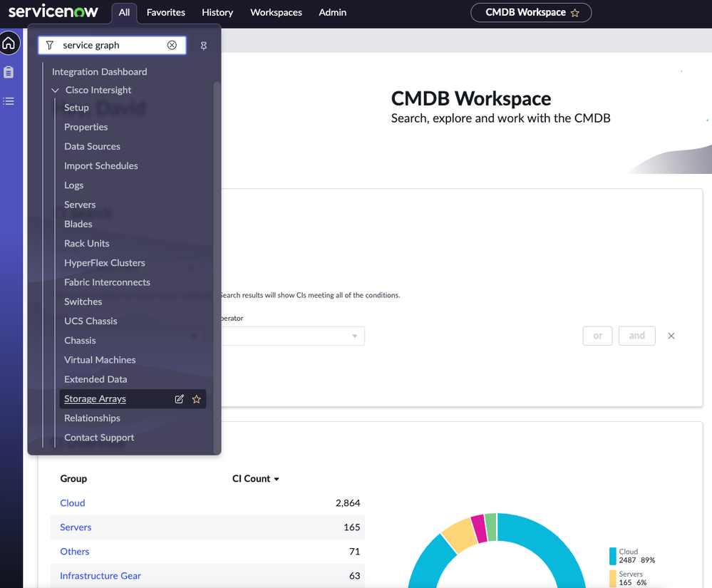Open the Favorites menu
Screen dimensions: 712x588
coord(166,13)
